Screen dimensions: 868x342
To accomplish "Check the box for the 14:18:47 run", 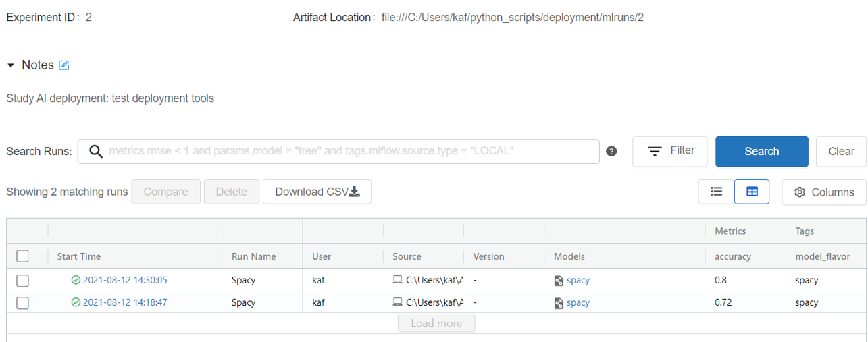I will (23, 302).
